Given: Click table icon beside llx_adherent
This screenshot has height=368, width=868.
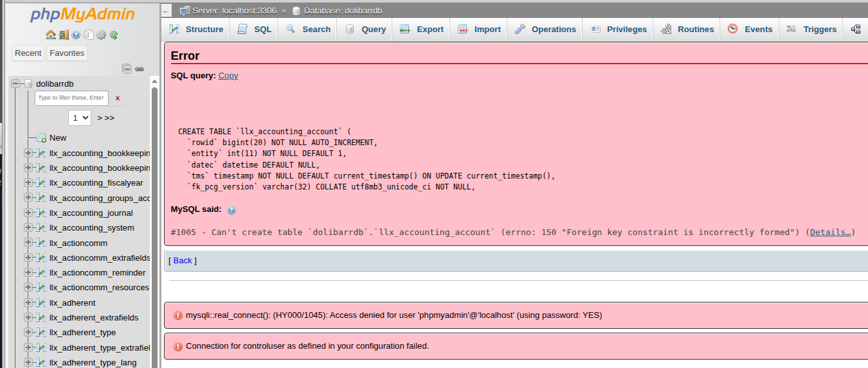Looking at the screenshot, I should pyautogui.click(x=41, y=302).
